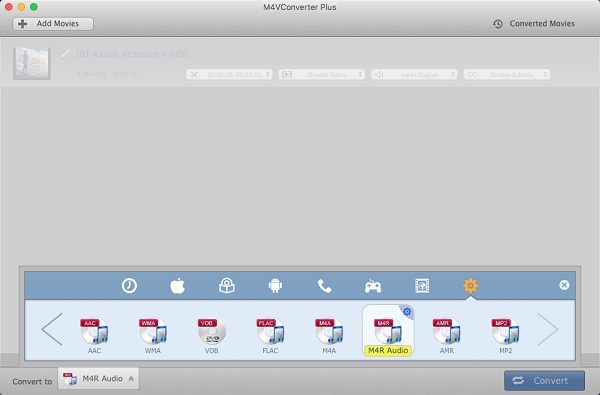600x395 pixels.
Task: Choose the MP2 audio format
Action: 505,335
